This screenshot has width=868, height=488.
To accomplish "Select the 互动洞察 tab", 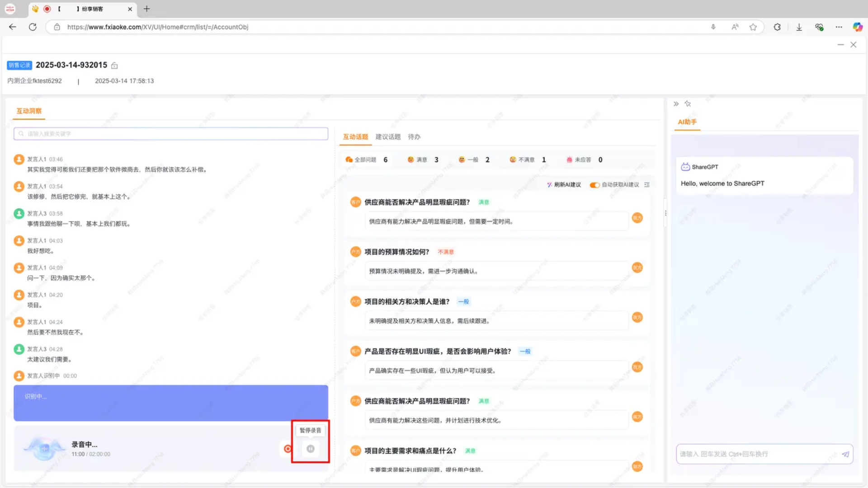I will (29, 111).
